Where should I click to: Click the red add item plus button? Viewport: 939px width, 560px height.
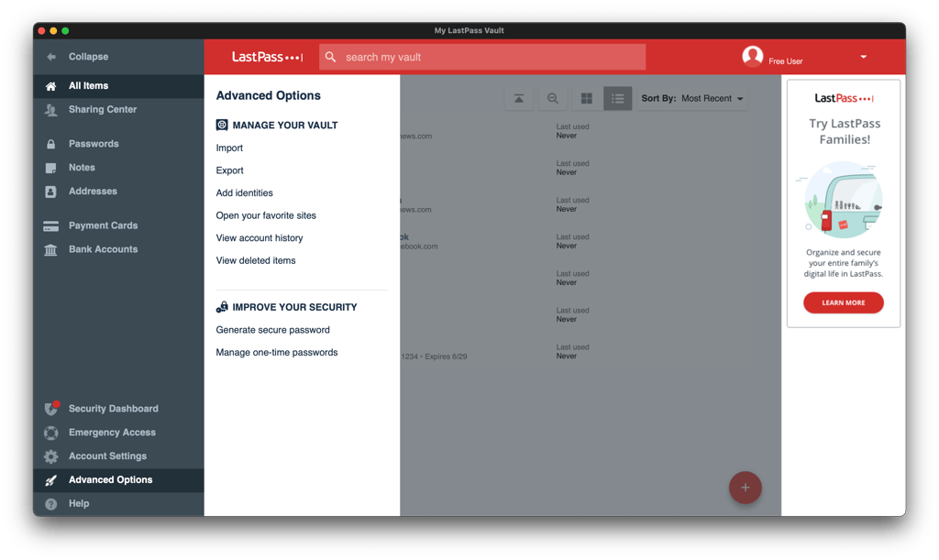coord(745,488)
